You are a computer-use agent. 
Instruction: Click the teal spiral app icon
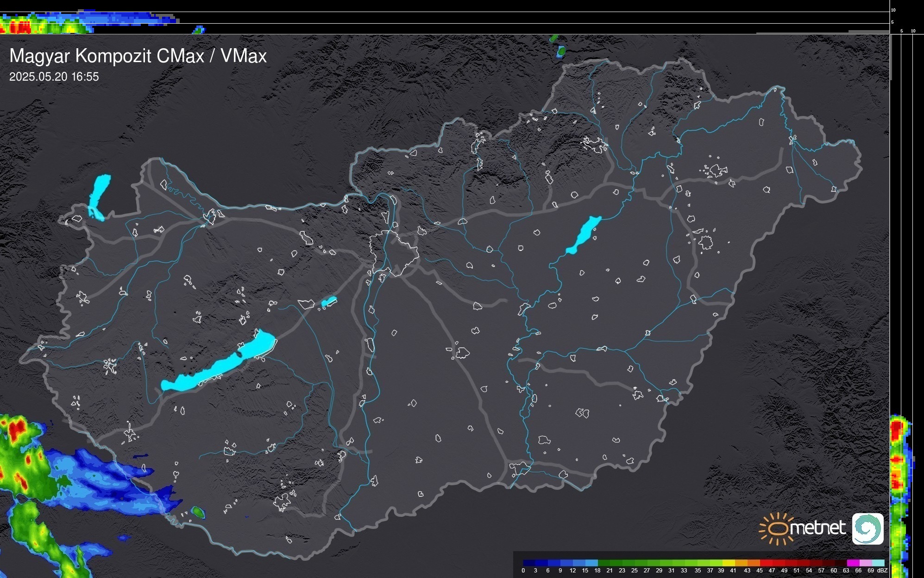point(867,528)
